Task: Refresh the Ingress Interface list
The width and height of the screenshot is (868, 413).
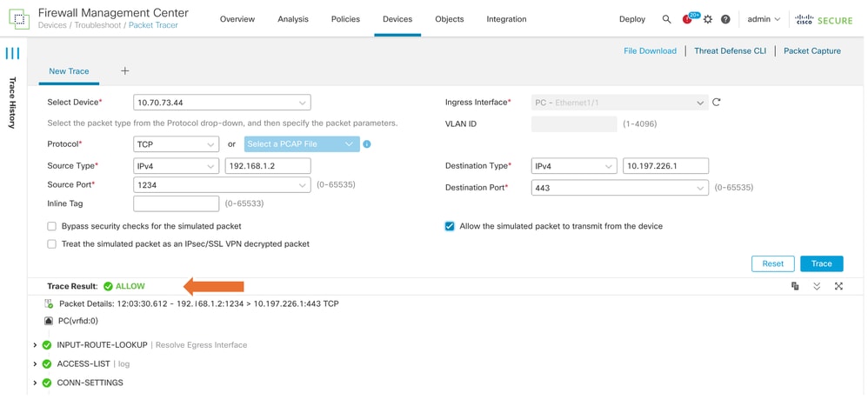Action: tap(717, 103)
